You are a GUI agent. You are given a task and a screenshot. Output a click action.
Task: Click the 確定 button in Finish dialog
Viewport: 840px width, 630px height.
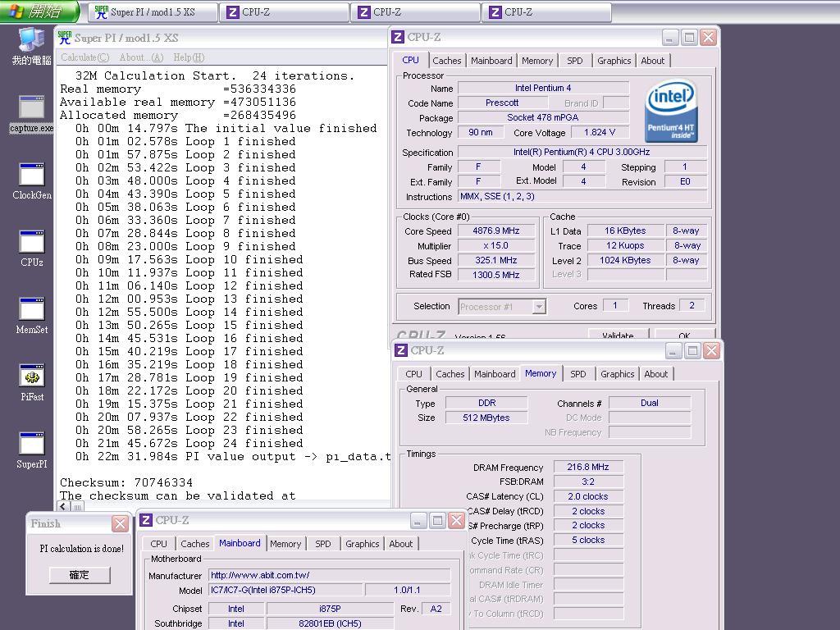click(80, 575)
